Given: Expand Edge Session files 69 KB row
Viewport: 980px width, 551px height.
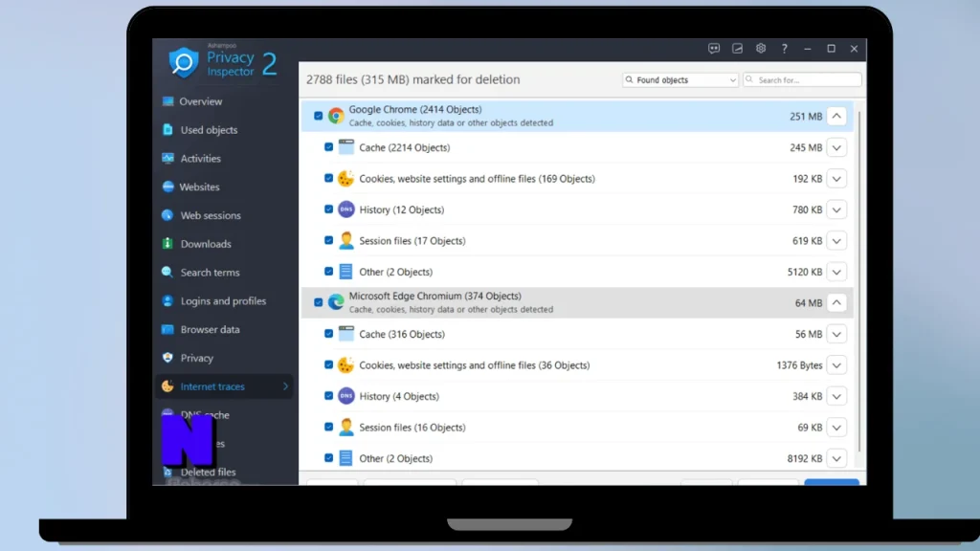Looking at the screenshot, I should click(836, 428).
